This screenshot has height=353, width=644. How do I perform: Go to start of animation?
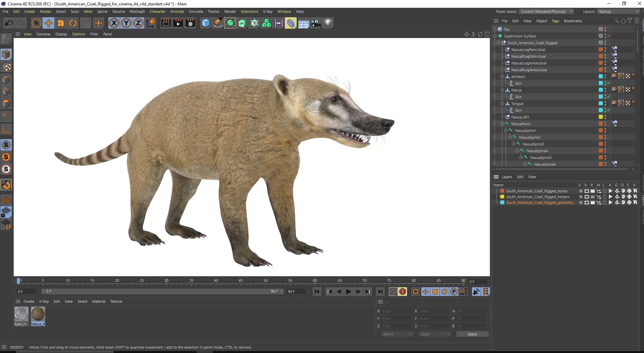click(317, 292)
